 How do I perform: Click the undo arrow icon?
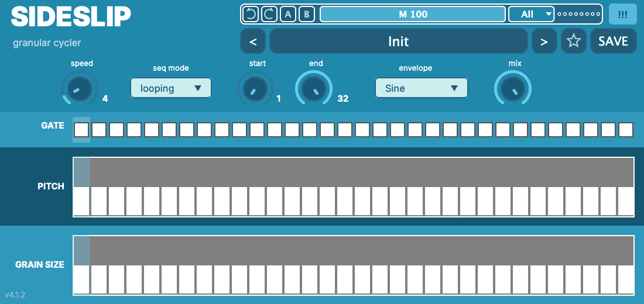[x=251, y=15]
